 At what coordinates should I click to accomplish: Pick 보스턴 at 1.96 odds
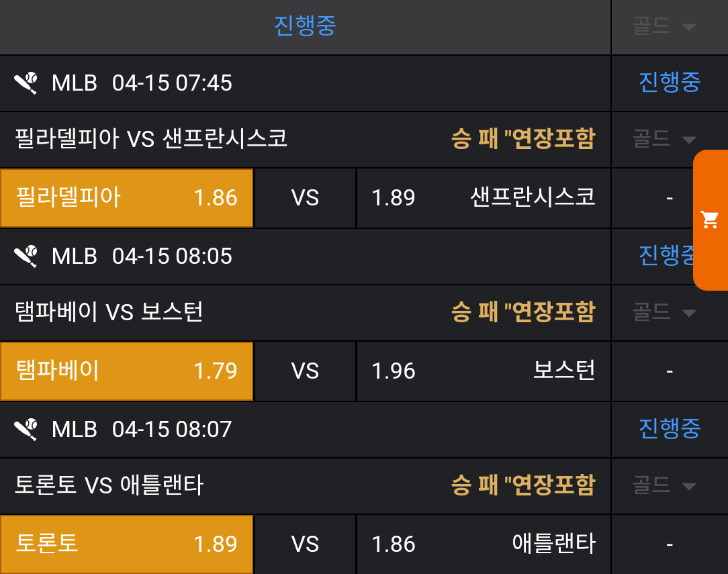pos(484,371)
